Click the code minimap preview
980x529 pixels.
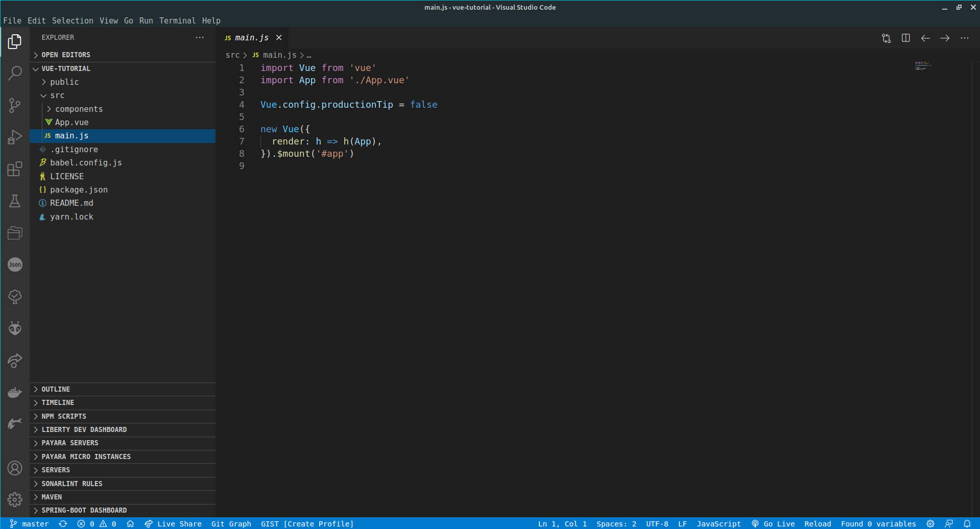[923, 66]
